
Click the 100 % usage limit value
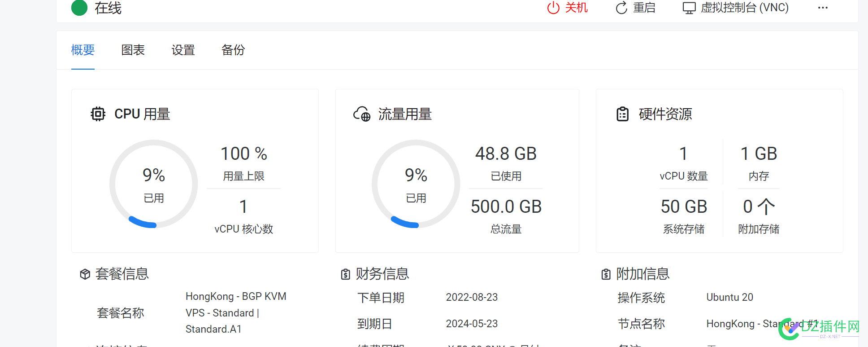coord(244,154)
